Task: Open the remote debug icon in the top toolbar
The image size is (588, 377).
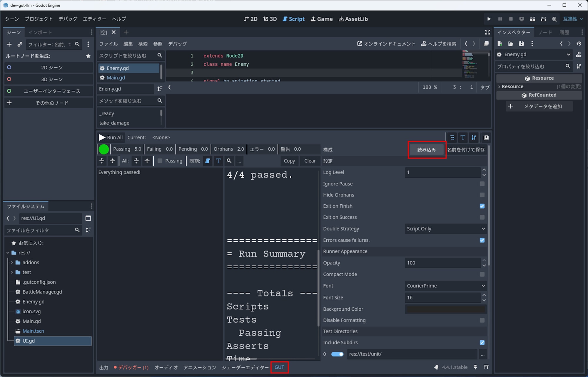Action: 522,19
